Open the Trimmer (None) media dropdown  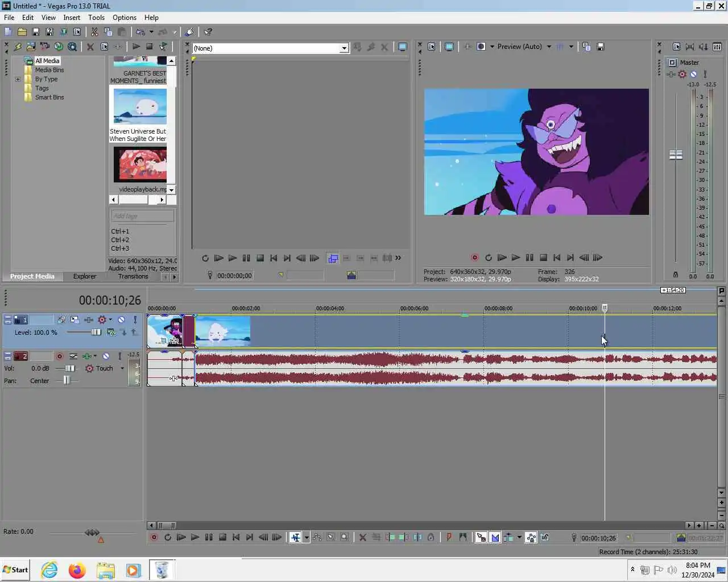(344, 48)
